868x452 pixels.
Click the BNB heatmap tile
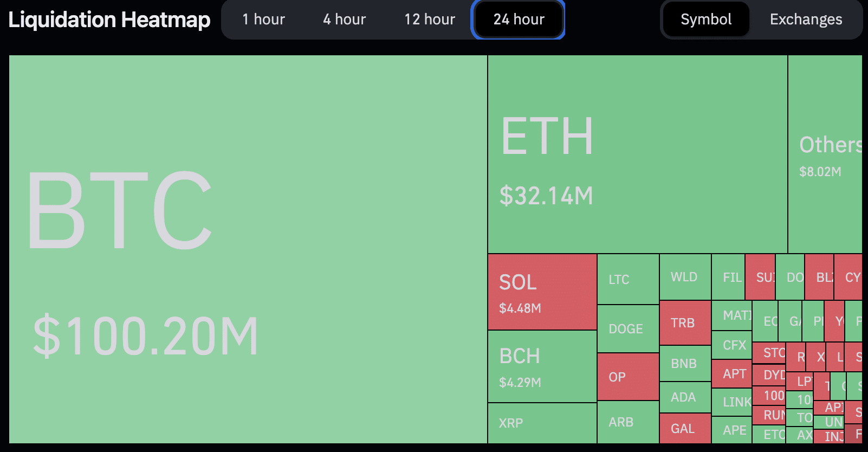click(685, 364)
